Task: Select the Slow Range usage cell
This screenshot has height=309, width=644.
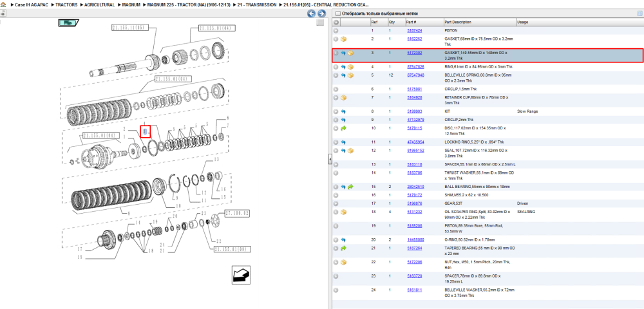Action: 527,111
